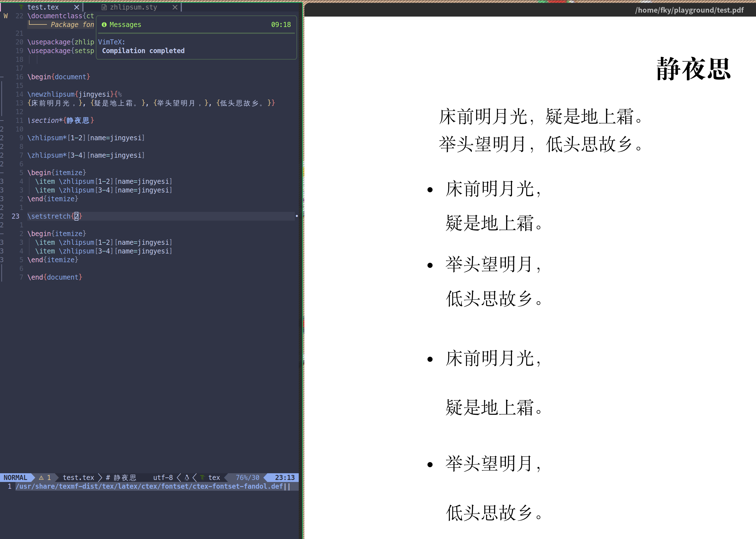This screenshot has width=756, height=539.
Task: Click the diagnostic dot beside the setstretch line
Action: click(x=297, y=216)
